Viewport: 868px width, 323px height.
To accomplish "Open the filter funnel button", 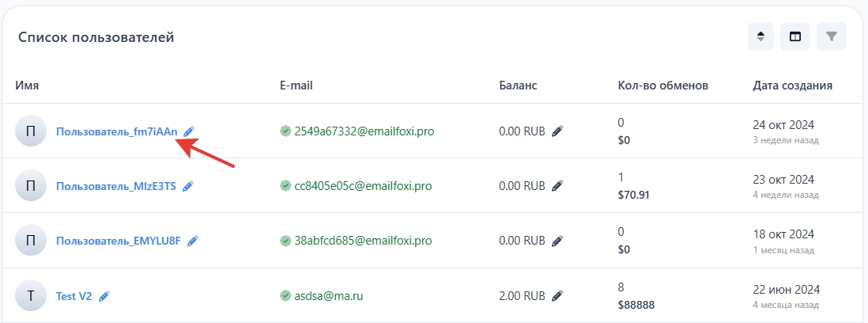I will 831,36.
